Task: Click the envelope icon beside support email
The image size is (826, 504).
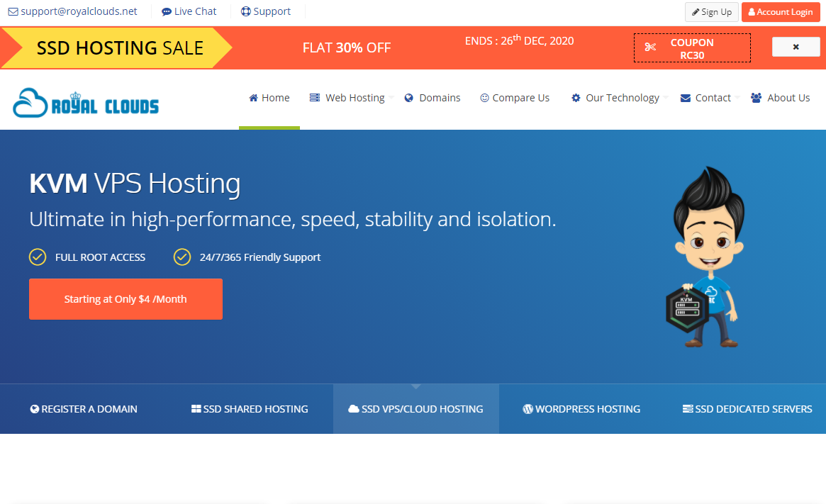Action: (x=13, y=11)
